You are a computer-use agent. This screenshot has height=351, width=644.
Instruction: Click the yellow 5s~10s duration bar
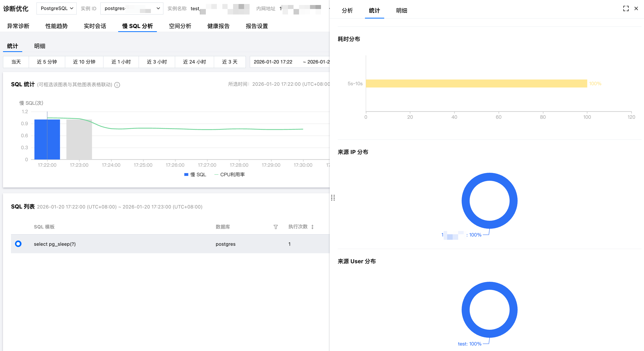tap(476, 83)
